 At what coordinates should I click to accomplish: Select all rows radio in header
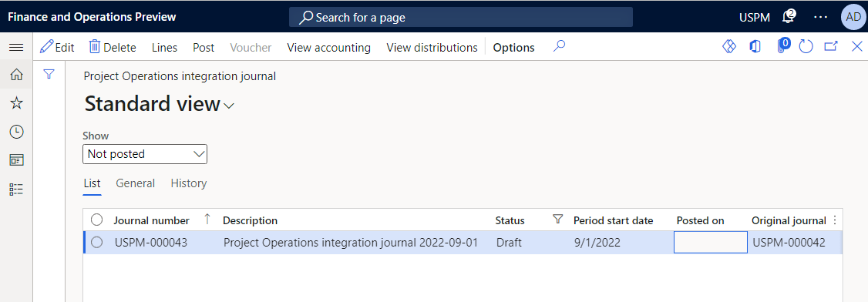click(x=97, y=220)
